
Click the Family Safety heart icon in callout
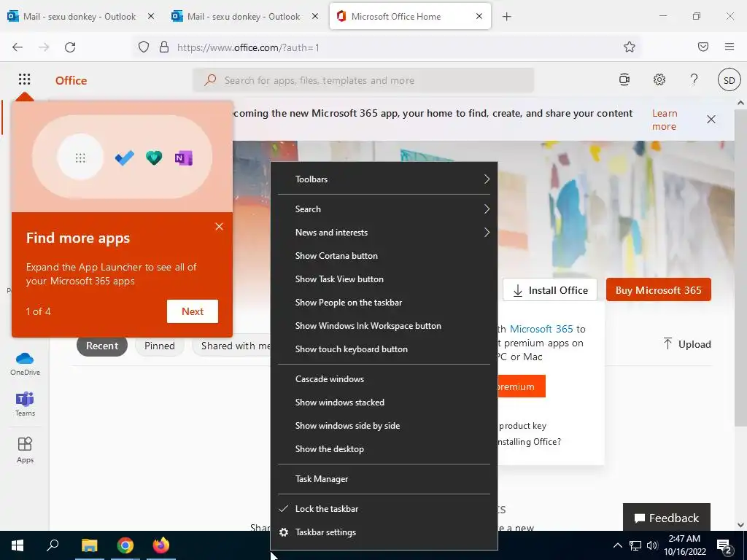tap(154, 157)
